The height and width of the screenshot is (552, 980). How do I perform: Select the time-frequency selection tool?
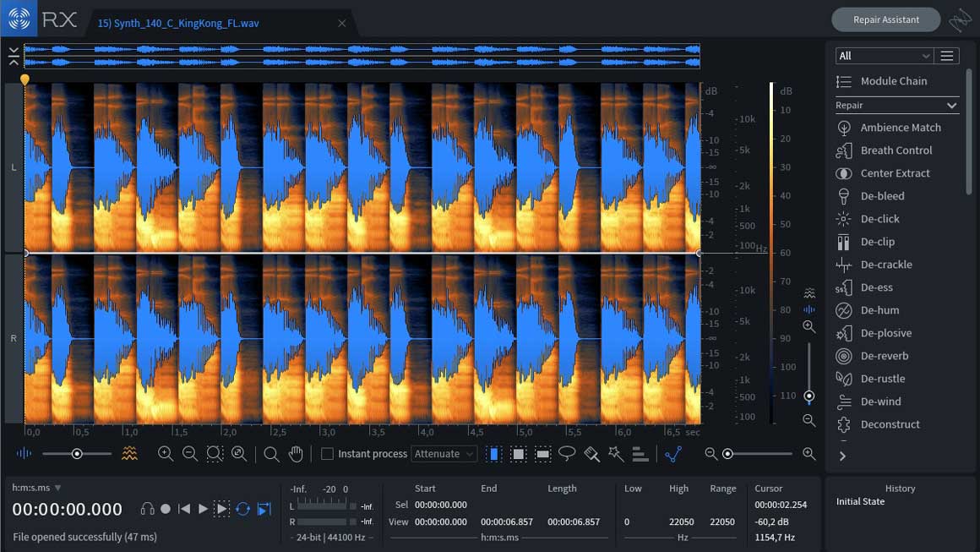click(x=518, y=454)
